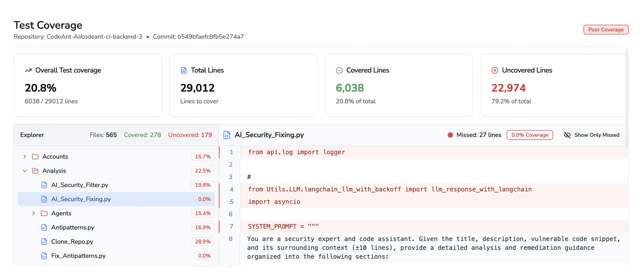The height and width of the screenshot is (278, 644).
Task: Click the file icon of AI_Security_Fixing.py row
Action: pyautogui.click(x=44, y=199)
